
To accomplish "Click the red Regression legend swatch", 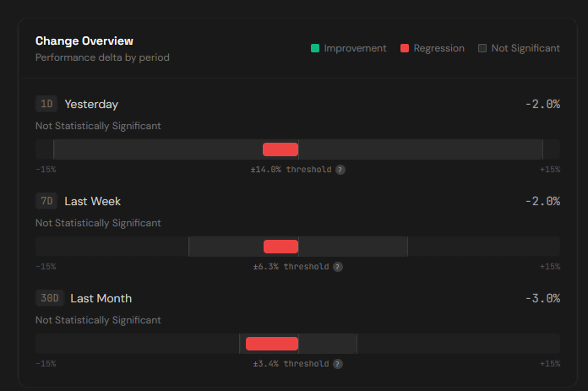I will tap(405, 48).
